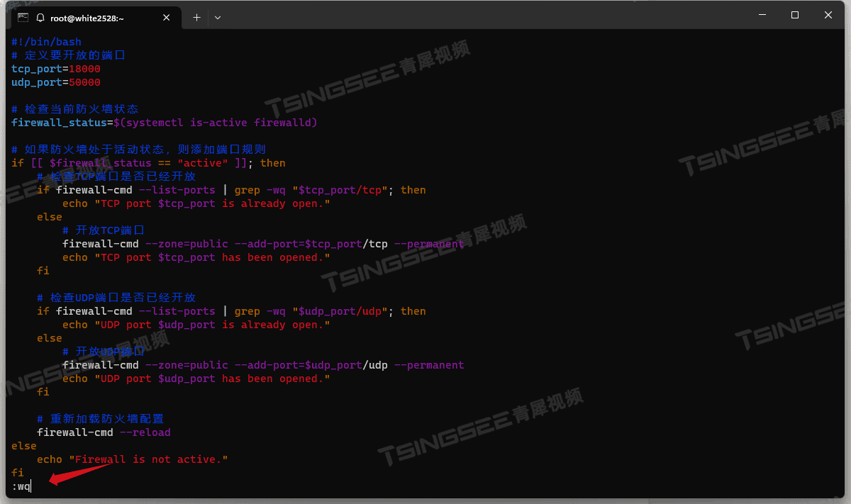
Task: Open a new terminal tab with the plus icon
Action: 196,17
